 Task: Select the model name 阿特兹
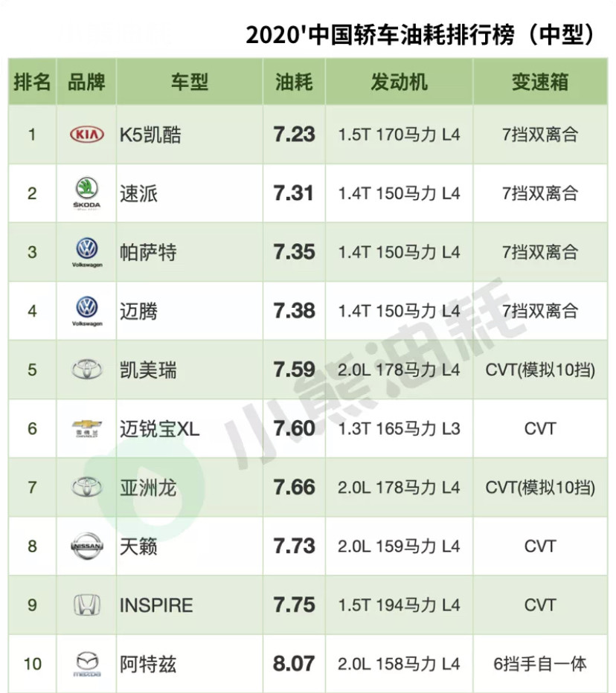pyautogui.click(x=148, y=664)
